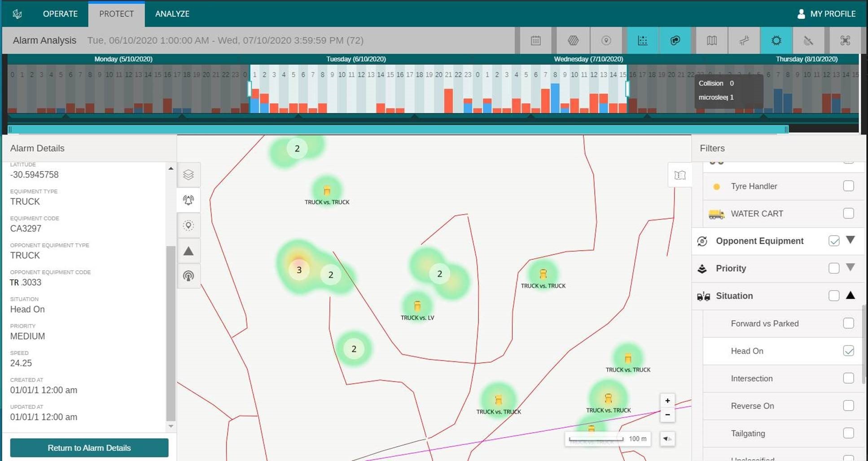This screenshot has width=868, height=461.
Task: Open the map legend book icon
Action: [680, 175]
